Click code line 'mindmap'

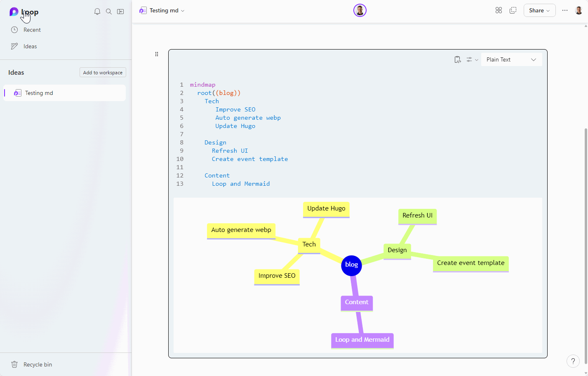pyautogui.click(x=202, y=85)
